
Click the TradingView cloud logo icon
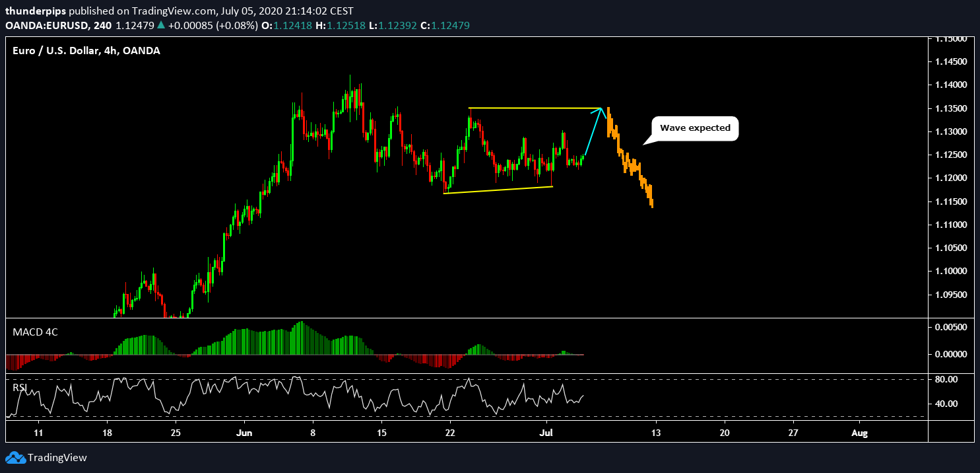tap(15, 458)
